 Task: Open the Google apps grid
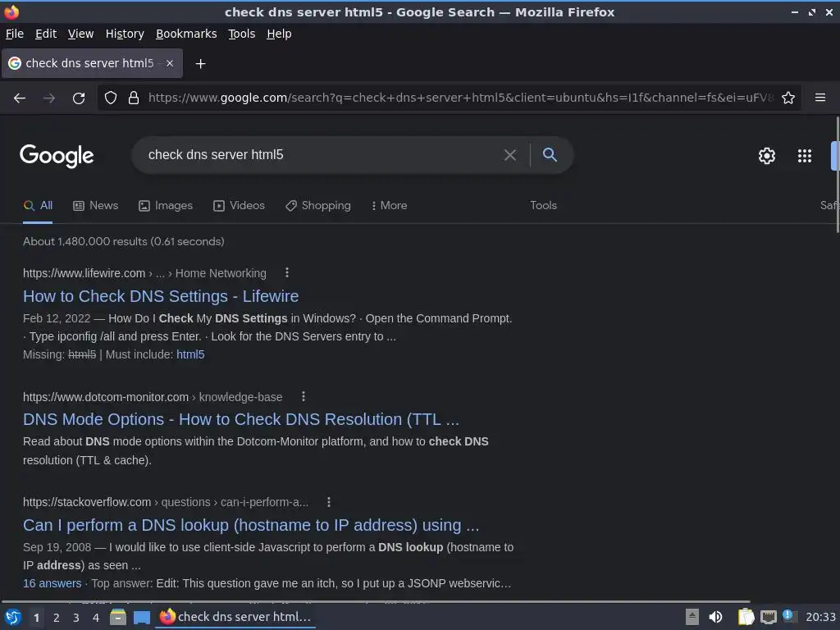[x=805, y=156]
